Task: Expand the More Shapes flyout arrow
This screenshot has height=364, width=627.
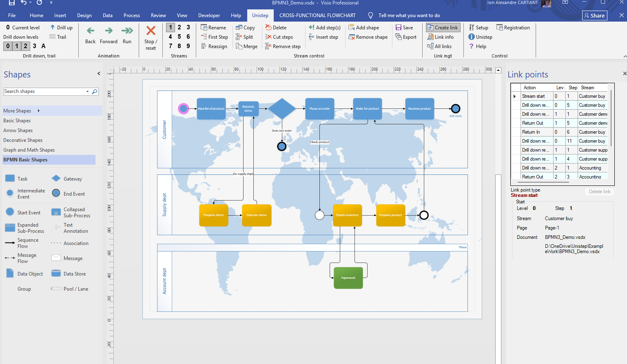Action: point(39,111)
